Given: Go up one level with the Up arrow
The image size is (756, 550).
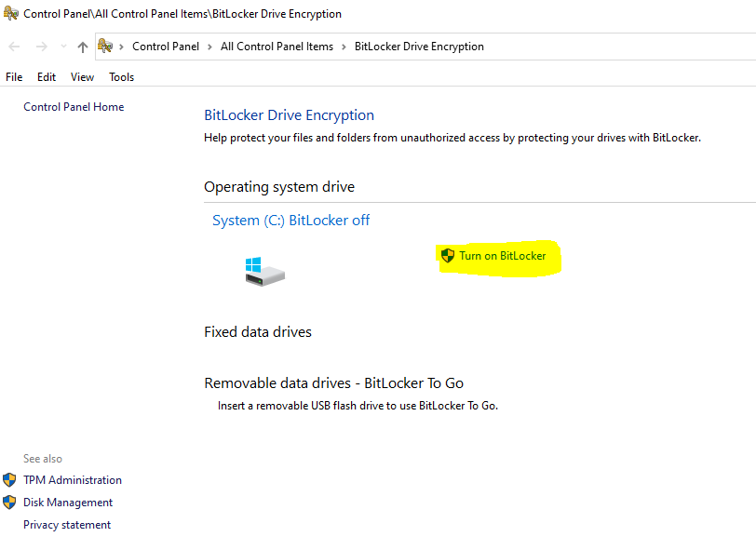Looking at the screenshot, I should (83, 47).
